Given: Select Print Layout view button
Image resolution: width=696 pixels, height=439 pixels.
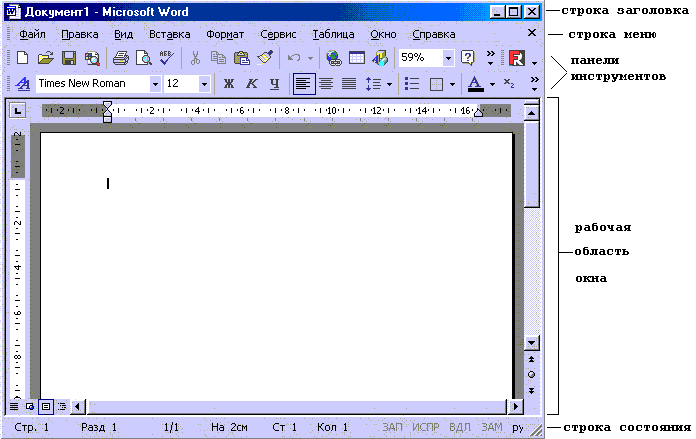Looking at the screenshot, I should pyautogui.click(x=46, y=406).
